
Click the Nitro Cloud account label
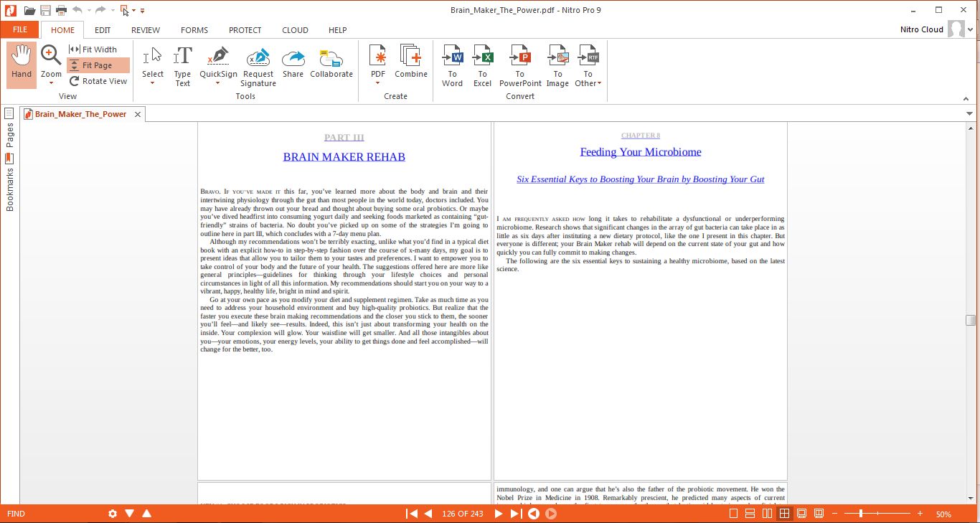[921, 29]
